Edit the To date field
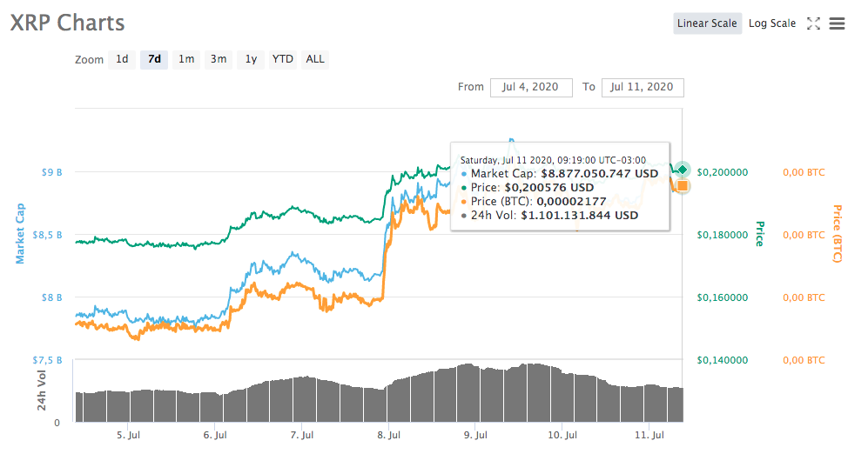 [643, 87]
